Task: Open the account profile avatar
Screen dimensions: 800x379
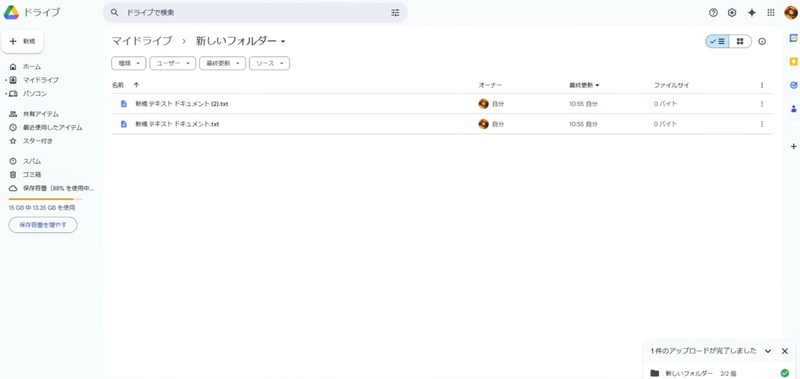Action: tap(791, 12)
